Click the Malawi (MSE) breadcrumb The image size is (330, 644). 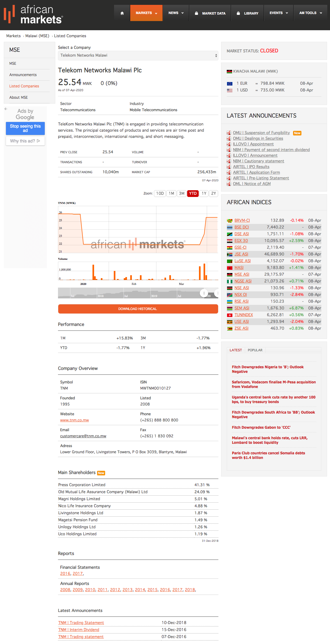(x=37, y=36)
